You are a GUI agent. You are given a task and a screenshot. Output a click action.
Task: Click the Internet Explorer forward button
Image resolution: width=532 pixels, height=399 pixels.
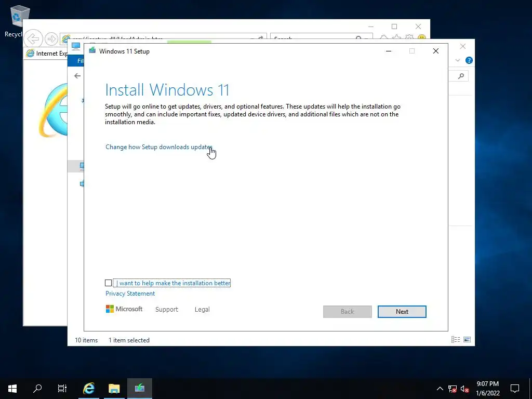coord(51,39)
